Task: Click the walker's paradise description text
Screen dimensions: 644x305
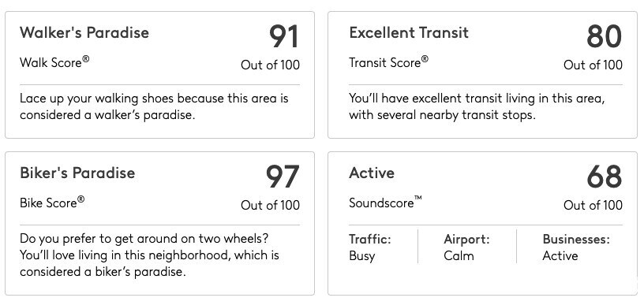Action: 154,106
